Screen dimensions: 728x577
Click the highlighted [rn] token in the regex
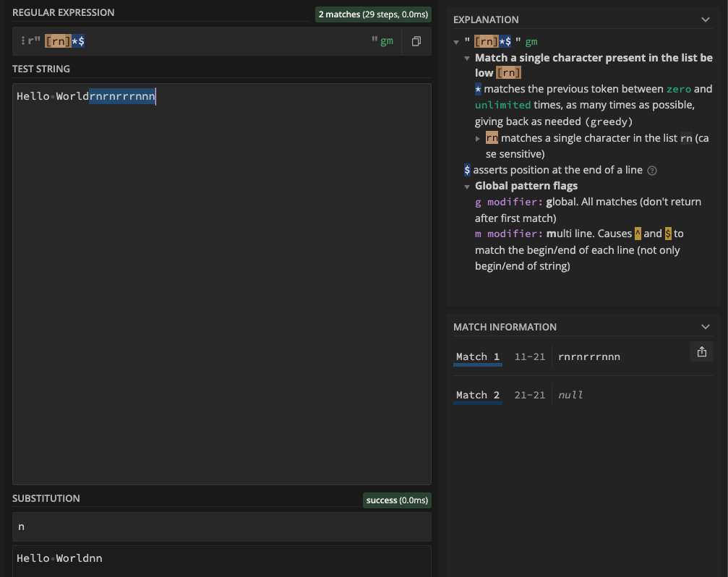click(59, 41)
